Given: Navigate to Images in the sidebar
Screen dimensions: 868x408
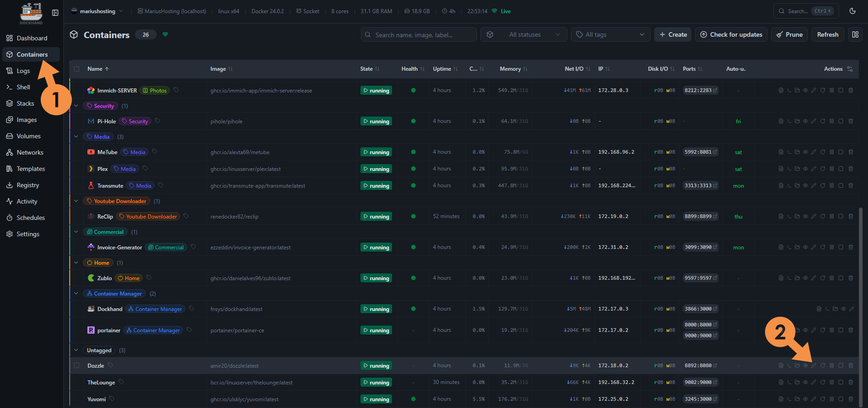Looking at the screenshot, I should pyautogui.click(x=31, y=120).
